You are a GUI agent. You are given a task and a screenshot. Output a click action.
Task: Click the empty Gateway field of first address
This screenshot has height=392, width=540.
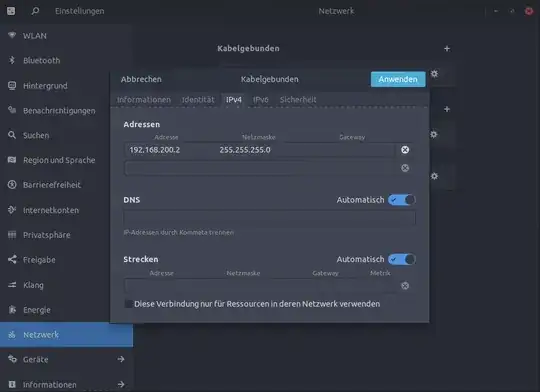[x=350, y=150]
